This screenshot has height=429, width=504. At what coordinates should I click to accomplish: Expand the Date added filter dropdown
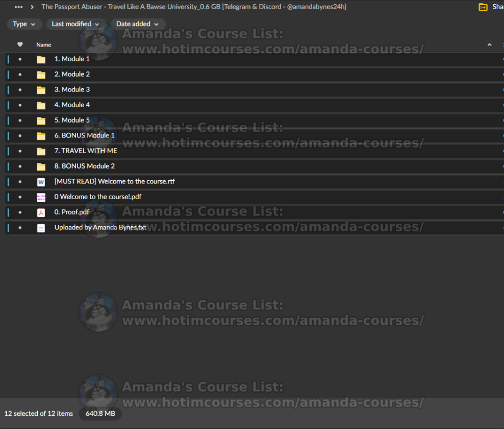click(x=137, y=24)
